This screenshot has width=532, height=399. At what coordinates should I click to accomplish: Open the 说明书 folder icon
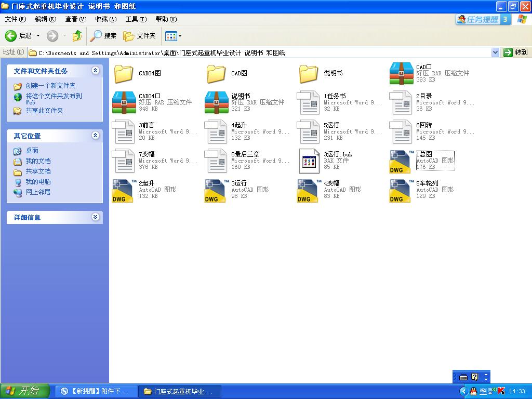(309, 73)
